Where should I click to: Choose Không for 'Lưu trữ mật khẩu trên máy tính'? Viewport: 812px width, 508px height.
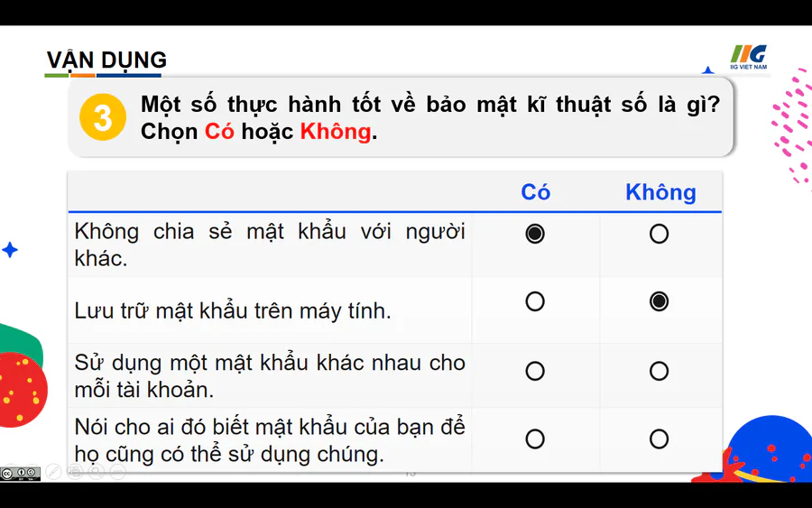[x=659, y=301]
